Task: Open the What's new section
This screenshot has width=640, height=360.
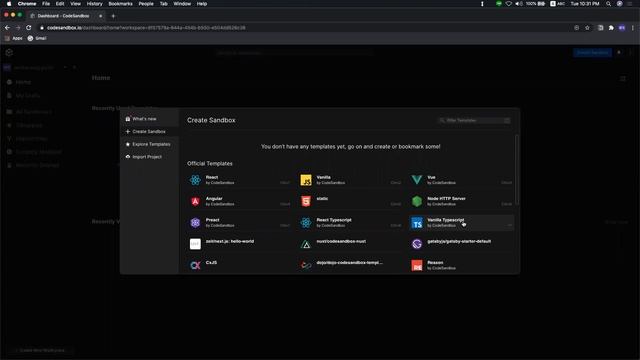Action: point(149,119)
